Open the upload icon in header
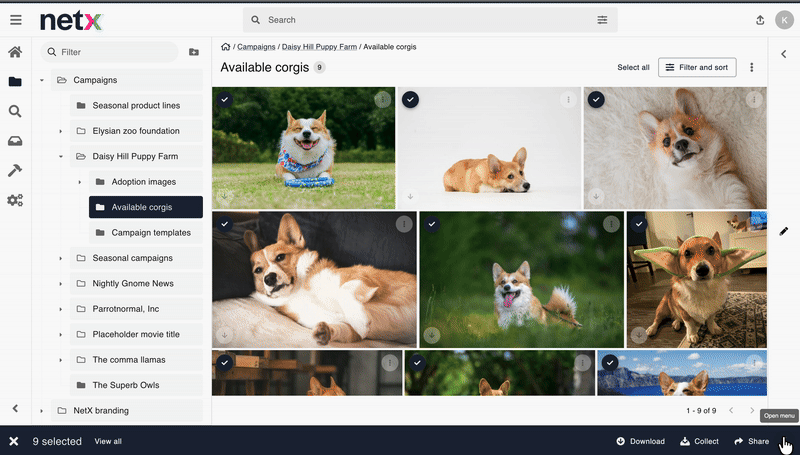Screen dimensions: 800x455 click(759, 20)
